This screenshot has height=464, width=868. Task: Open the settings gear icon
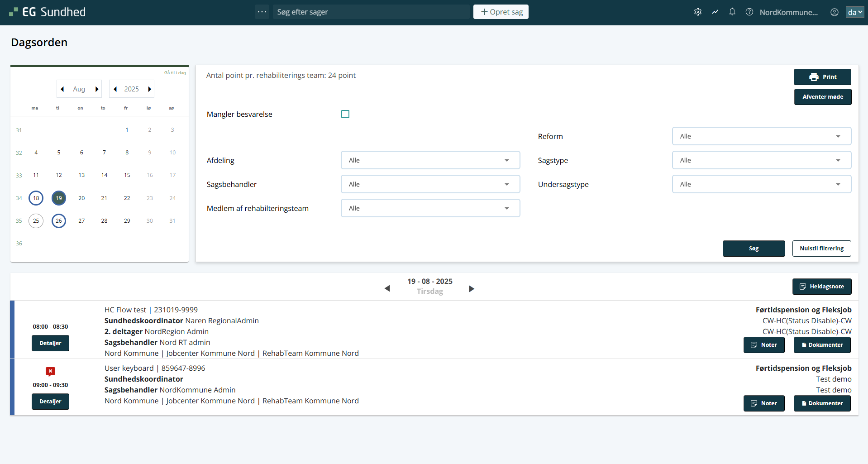[697, 12]
